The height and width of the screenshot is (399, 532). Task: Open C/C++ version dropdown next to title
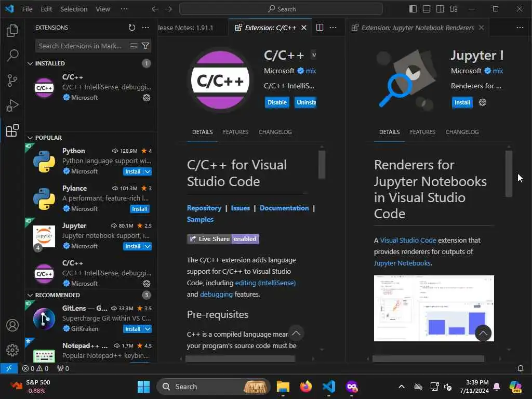313,55
